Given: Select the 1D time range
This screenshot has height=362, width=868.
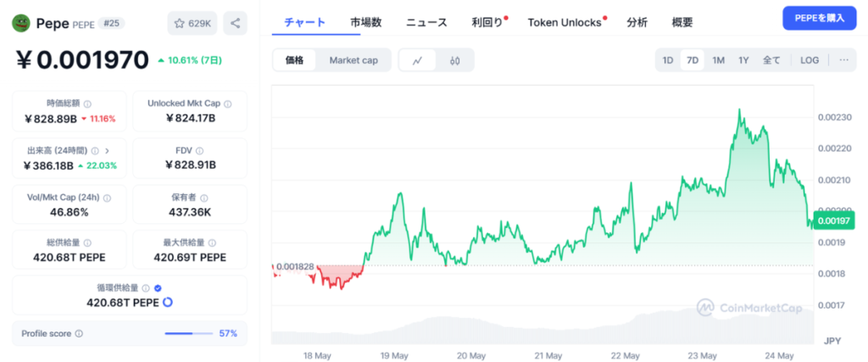Looking at the screenshot, I should click(x=668, y=60).
